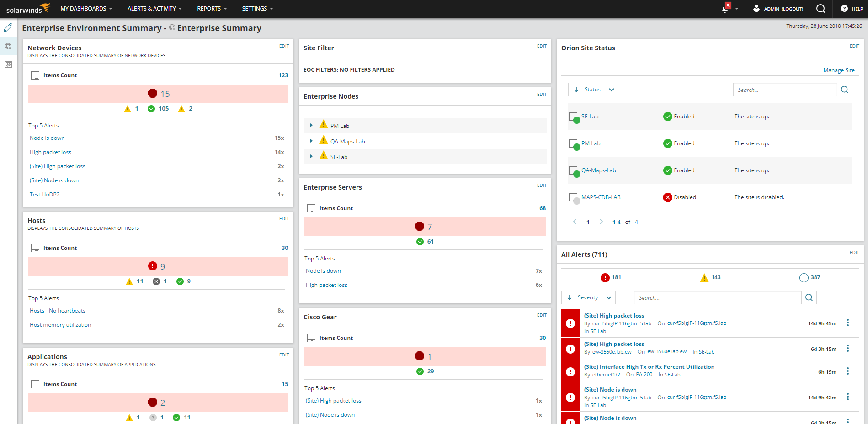Open the notifications dropdown caret
The height and width of the screenshot is (424, 868).
pyautogui.click(x=737, y=9)
